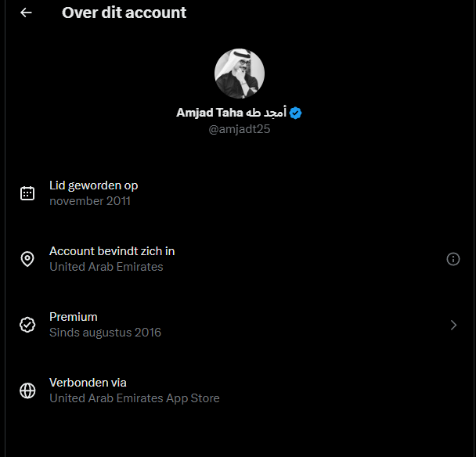Go back using the arrow icon
The image size is (476, 457).
[x=26, y=13]
